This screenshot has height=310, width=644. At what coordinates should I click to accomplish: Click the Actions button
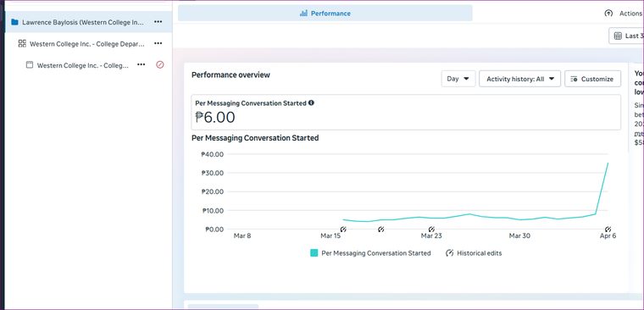pyautogui.click(x=624, y=14)
